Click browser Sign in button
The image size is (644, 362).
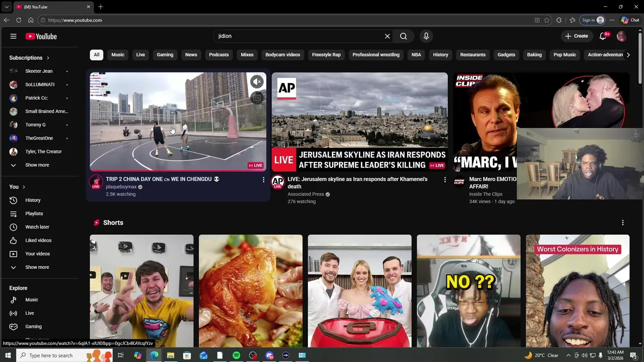[x=592, y=20]
